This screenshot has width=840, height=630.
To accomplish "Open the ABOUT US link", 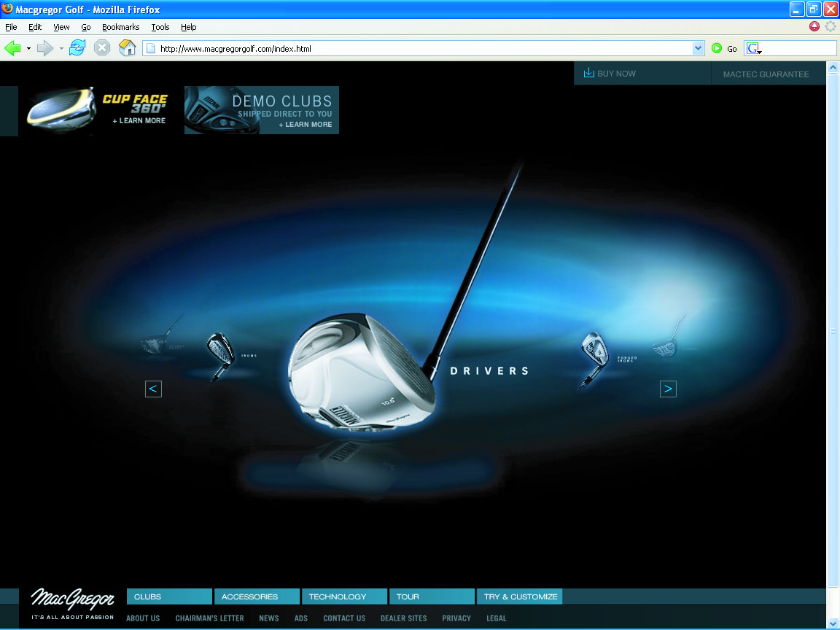I will (x=143, y=618).
